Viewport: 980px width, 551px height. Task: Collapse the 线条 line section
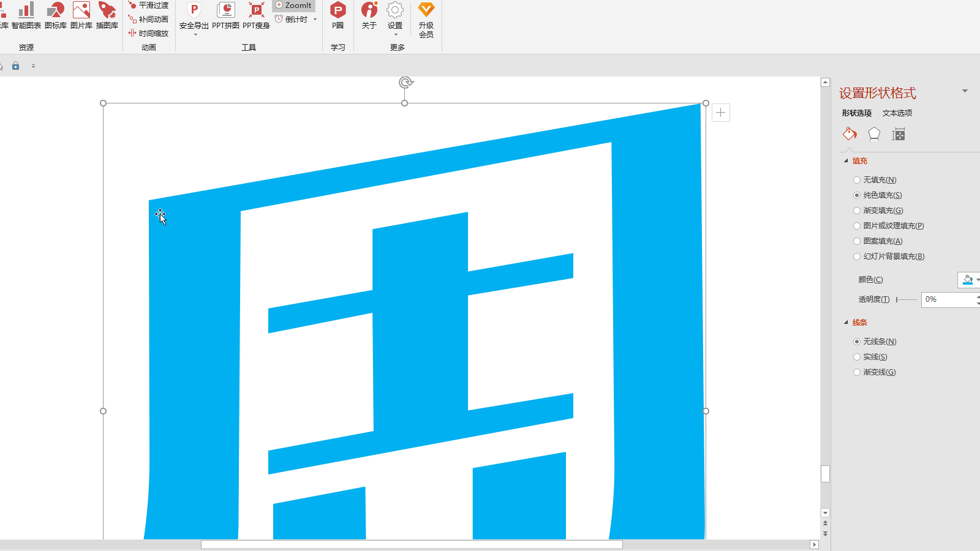(x=846, y=323)
